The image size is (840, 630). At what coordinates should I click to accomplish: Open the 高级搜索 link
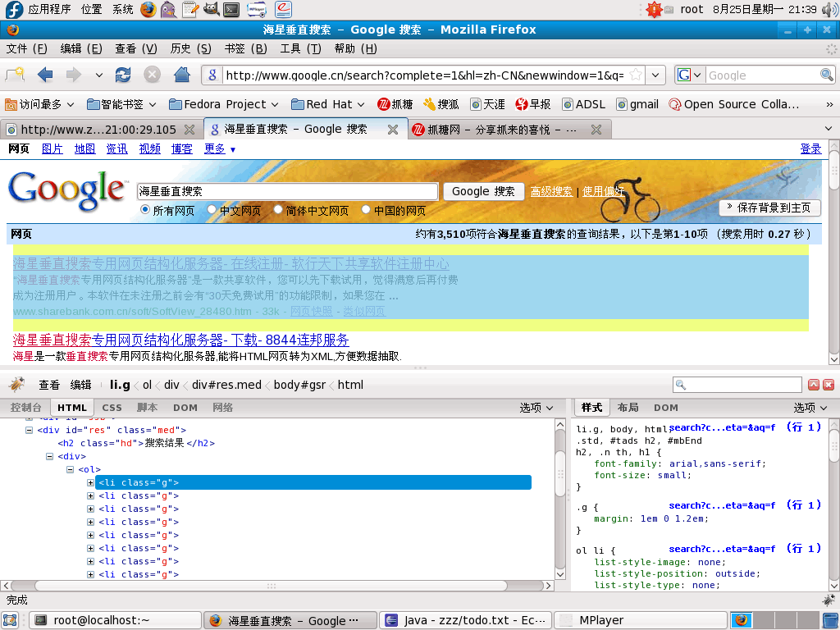point(551,191)
